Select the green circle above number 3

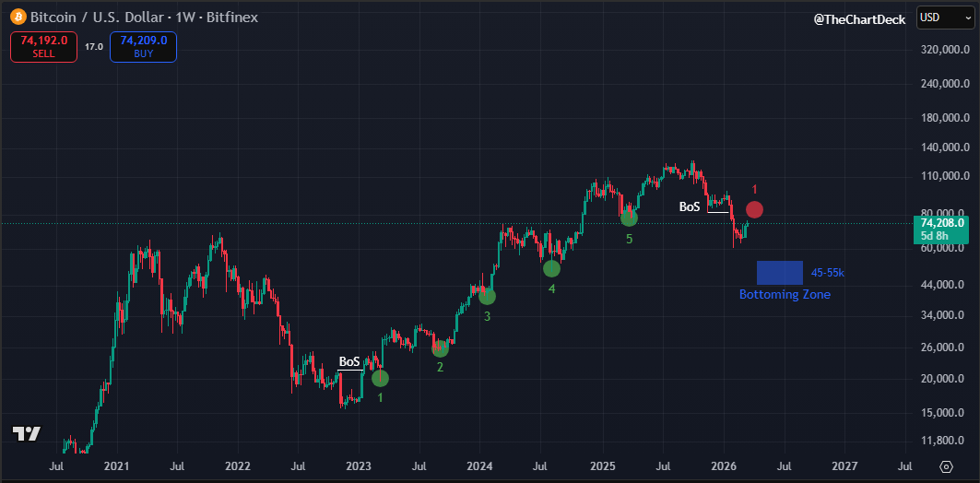tap(488, 298)
